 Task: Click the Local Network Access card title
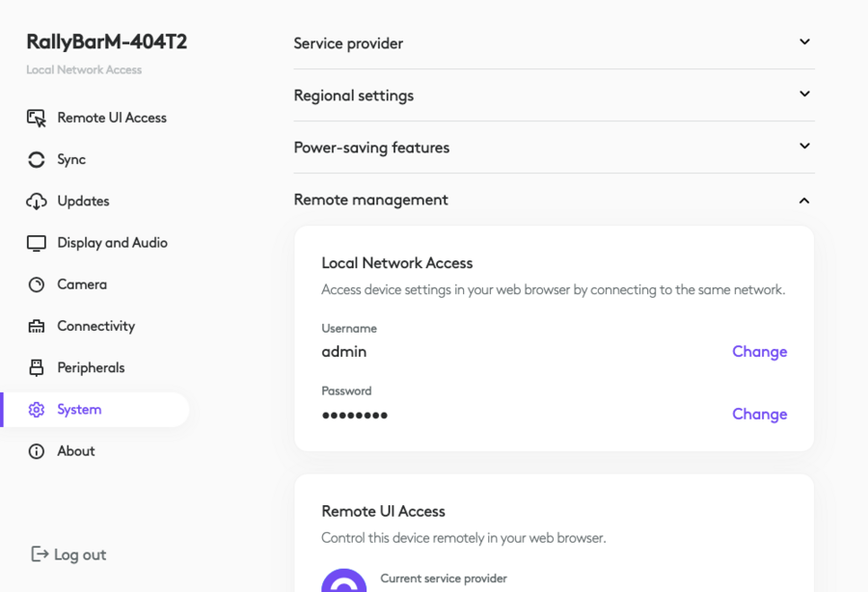coord(397,263)
